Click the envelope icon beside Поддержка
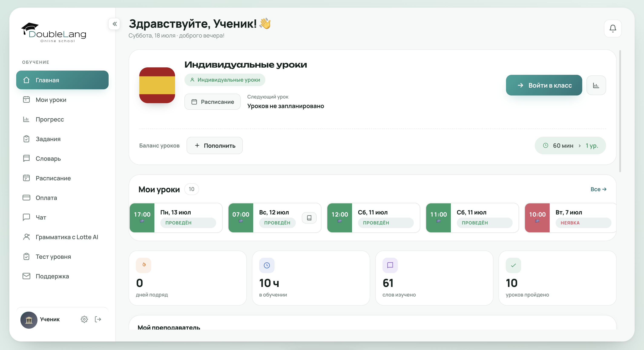 click(26, 276)
